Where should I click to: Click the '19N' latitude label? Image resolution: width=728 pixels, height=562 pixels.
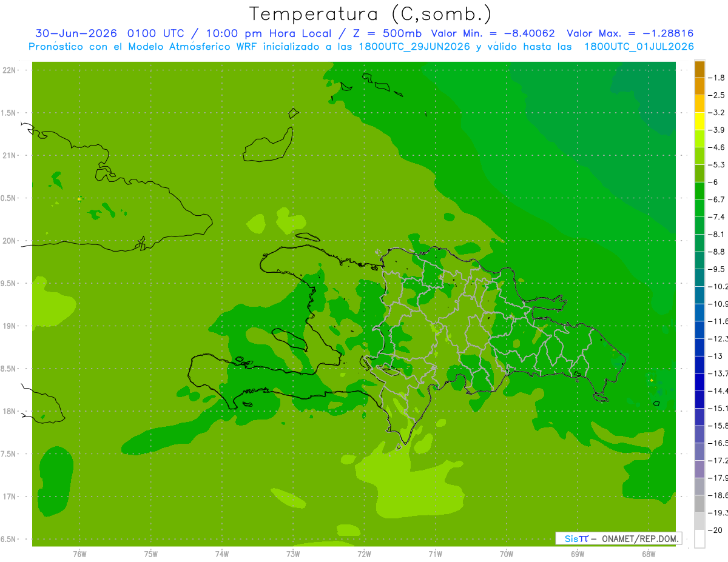click(x=10, y=326)
